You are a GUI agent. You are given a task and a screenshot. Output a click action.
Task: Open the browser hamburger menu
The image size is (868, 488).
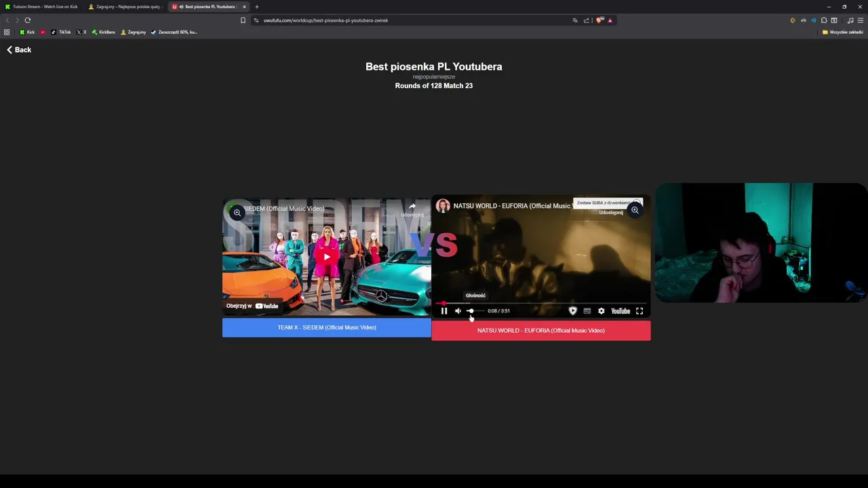click(x=861, y=20)
